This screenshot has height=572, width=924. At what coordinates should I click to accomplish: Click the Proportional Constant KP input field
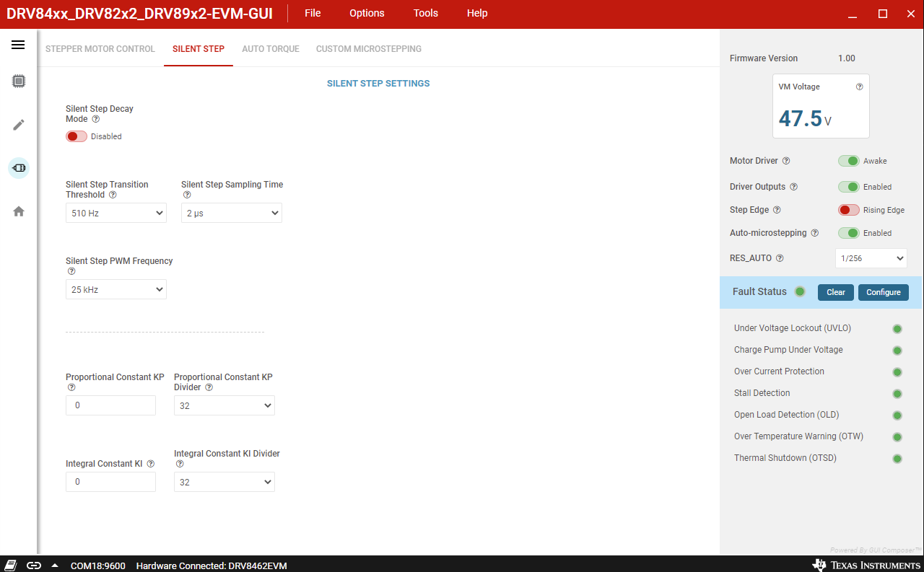(x=110, y=405)
